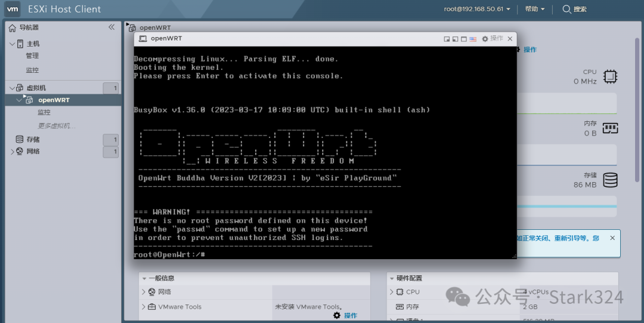Click the openWRT breadcrumb VM icon
Image resolution: width=644 pixels, height=323 pixels.
point(131,27)
